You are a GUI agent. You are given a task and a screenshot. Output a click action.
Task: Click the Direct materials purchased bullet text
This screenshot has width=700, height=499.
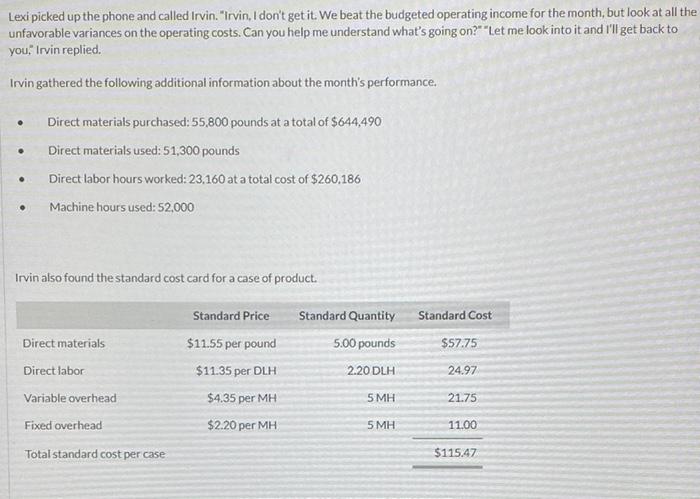pos(214,122)
